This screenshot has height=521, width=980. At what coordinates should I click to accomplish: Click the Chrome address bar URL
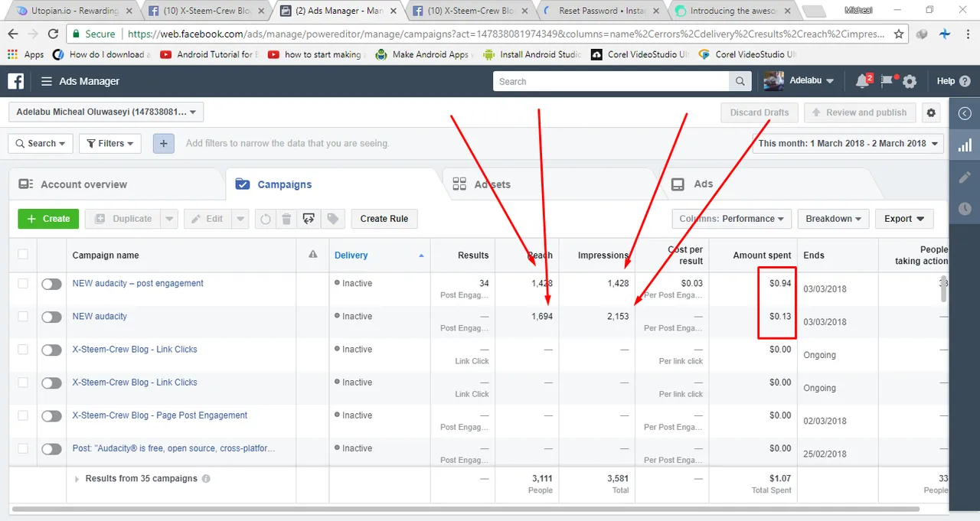505,34
